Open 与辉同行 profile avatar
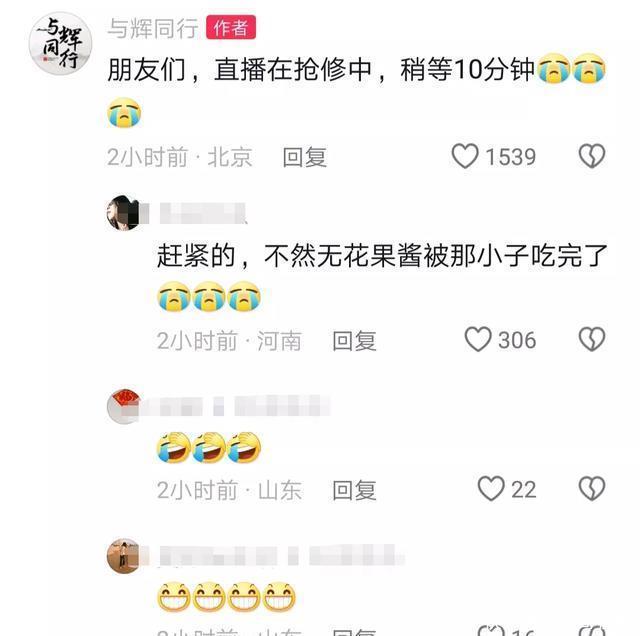This screenshot has height=636, width=640. click(x=60, y=44)
